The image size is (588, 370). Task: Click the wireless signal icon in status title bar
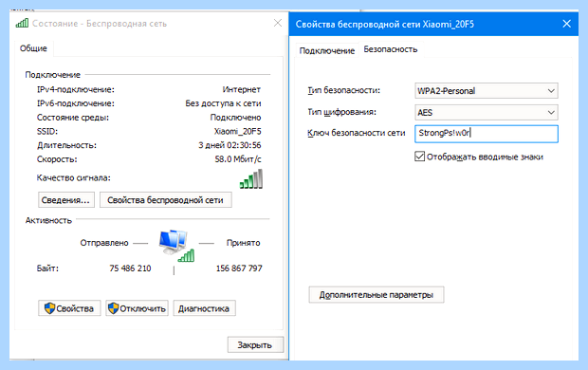[x=22, y=24]
